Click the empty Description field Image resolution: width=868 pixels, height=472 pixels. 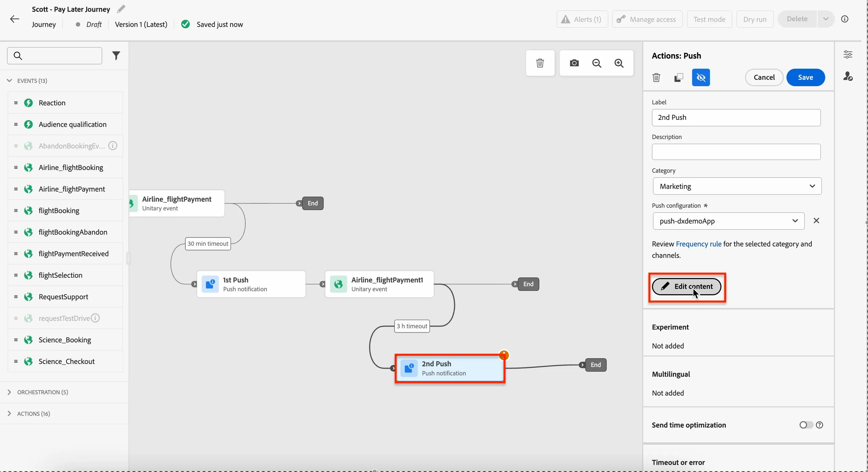pos(736,152)
